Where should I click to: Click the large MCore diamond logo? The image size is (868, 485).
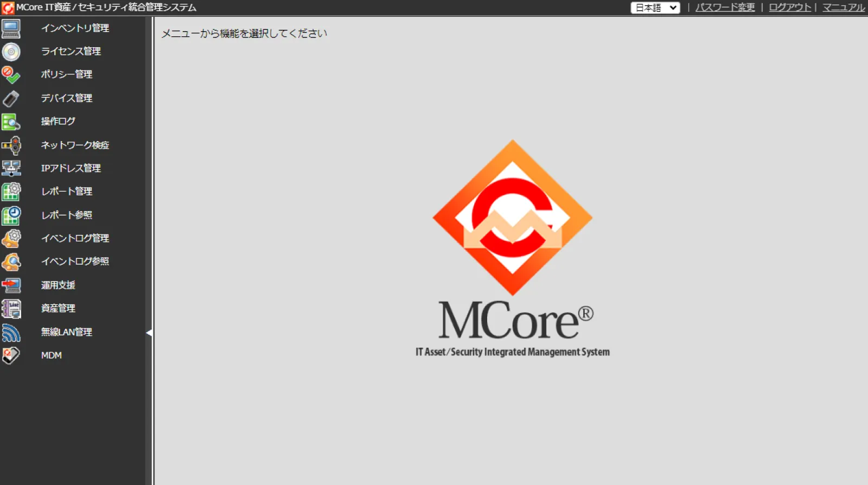tap(513, 218)
